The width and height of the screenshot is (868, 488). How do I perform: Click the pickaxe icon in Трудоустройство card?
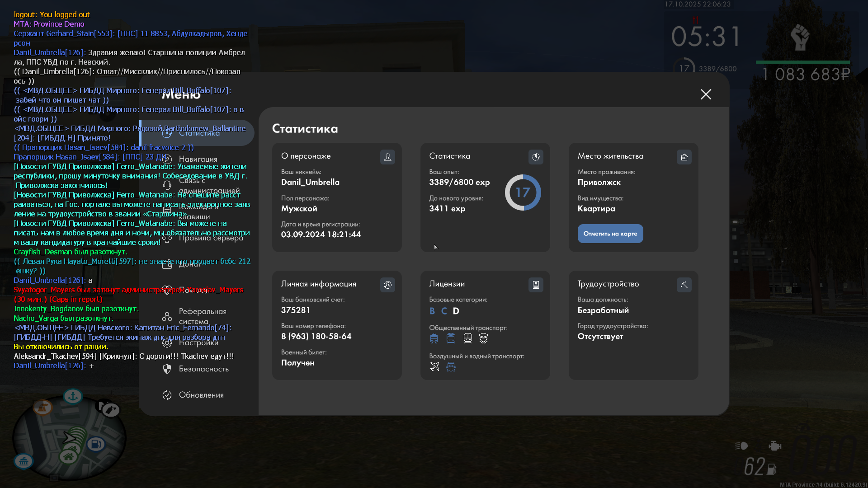684,285
